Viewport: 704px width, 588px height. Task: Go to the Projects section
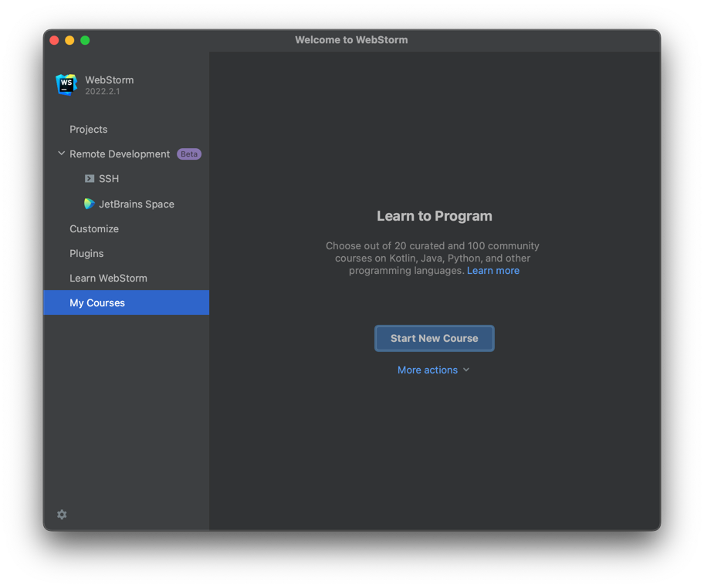(x=88, y=130)
